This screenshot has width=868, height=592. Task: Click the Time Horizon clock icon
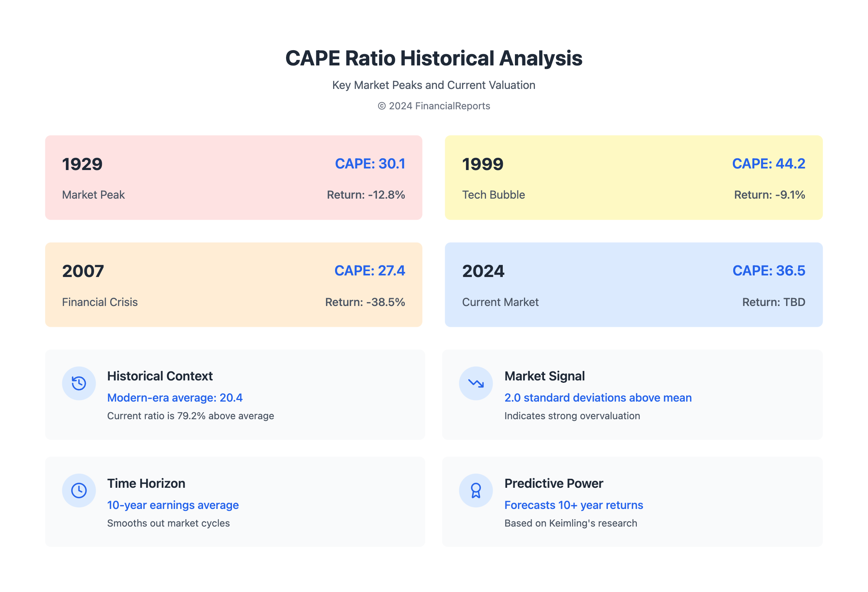point(79,491)
